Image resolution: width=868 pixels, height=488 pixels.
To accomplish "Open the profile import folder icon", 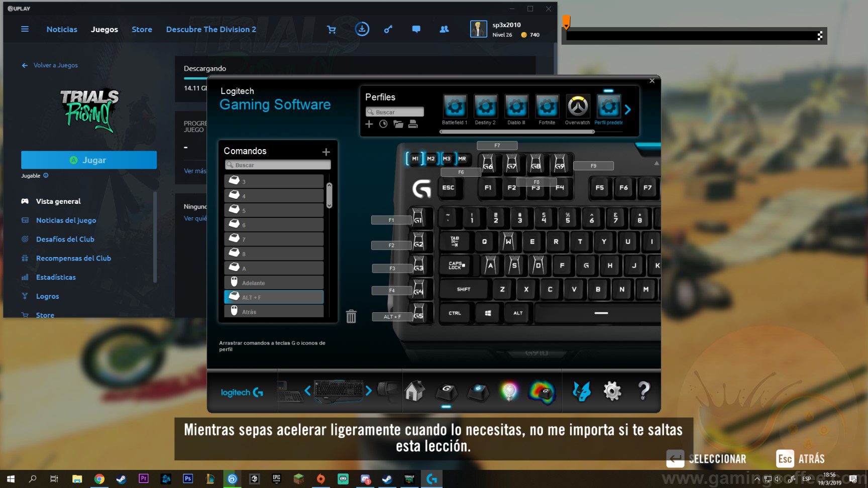I will click(x=398, y=124).
